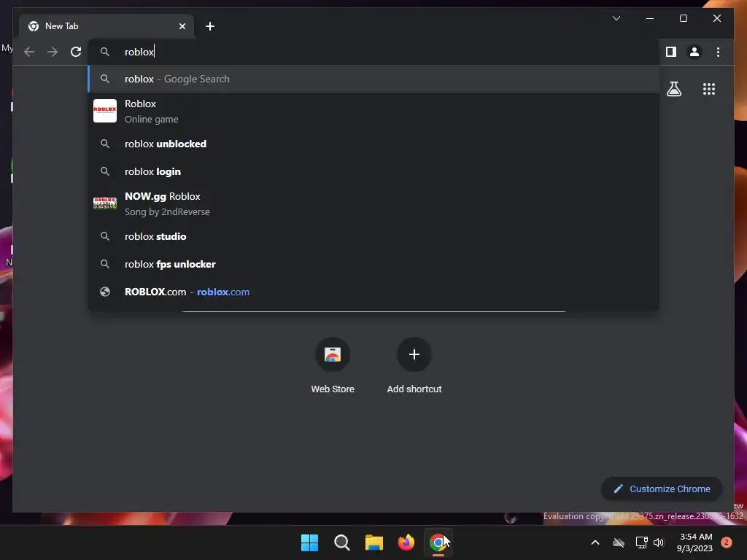The height and width of the screenshot is (560, 747).
Task: Click the search magnifier in address bar
Action: (105, 52)
